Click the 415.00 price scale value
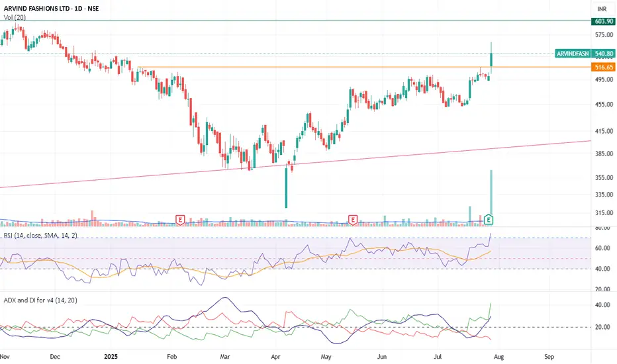Image resolution: width=617 pixels, height=364 pixels. pos(604,131)
